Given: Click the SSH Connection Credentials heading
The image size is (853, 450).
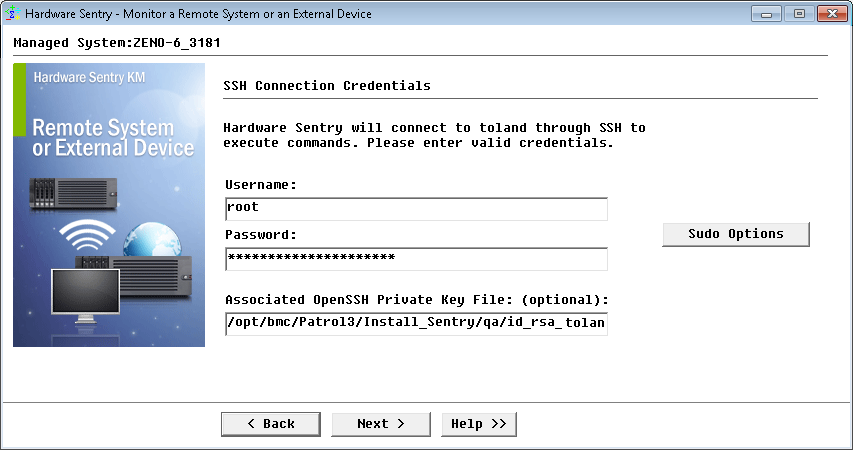Looking at the screenshot, I should click(x=327, y=86).
